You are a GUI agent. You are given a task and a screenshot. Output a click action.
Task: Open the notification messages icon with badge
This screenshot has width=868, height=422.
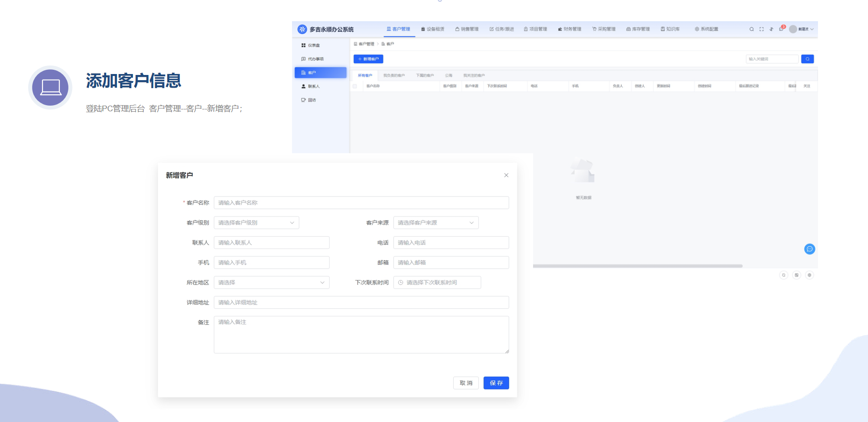pos(781,29)
